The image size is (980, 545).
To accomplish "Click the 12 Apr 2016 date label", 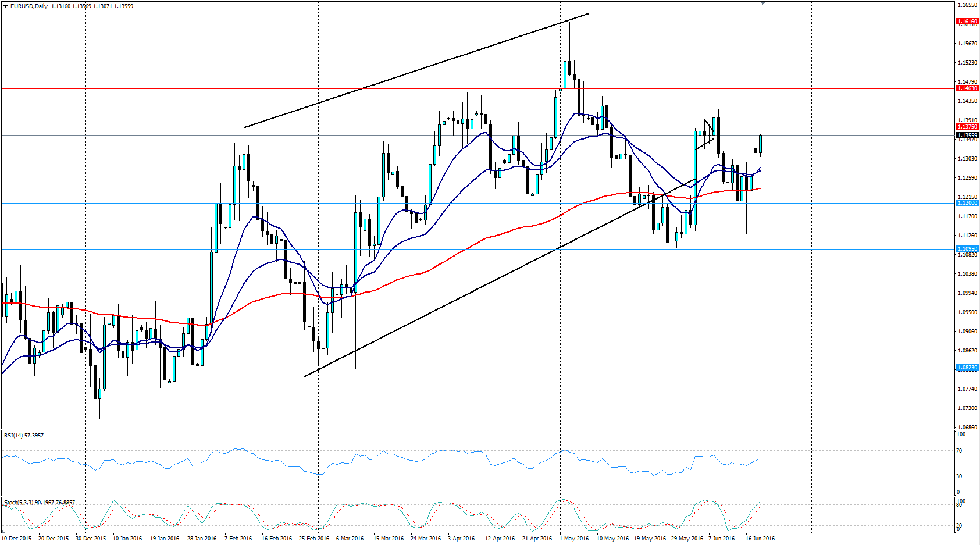I will point(500,539).
